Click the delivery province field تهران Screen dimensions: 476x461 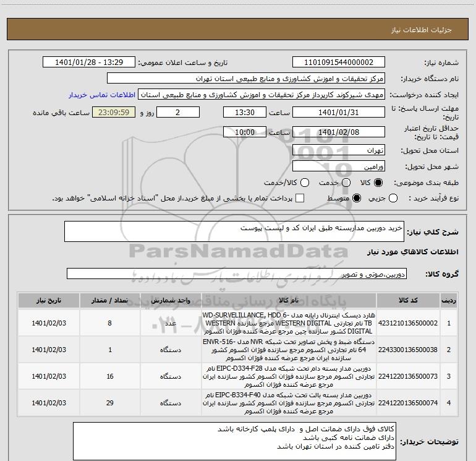pos(339,150)
